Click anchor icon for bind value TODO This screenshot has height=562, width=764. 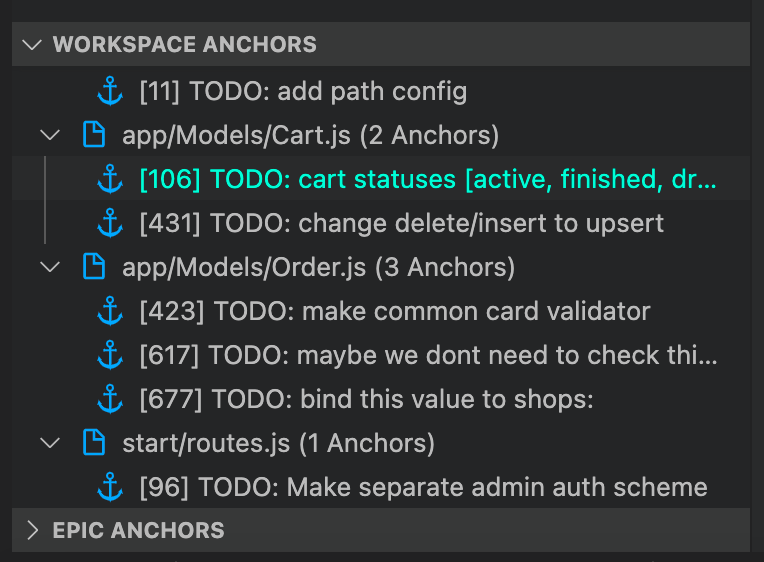109,399
